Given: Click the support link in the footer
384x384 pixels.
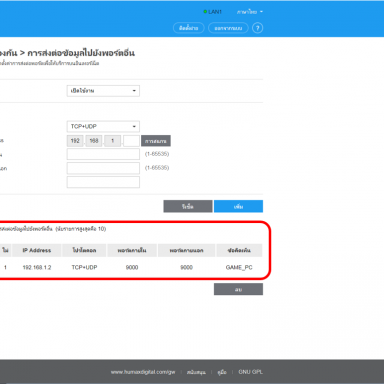Looking at the screenshot, I should coord(196,372).
